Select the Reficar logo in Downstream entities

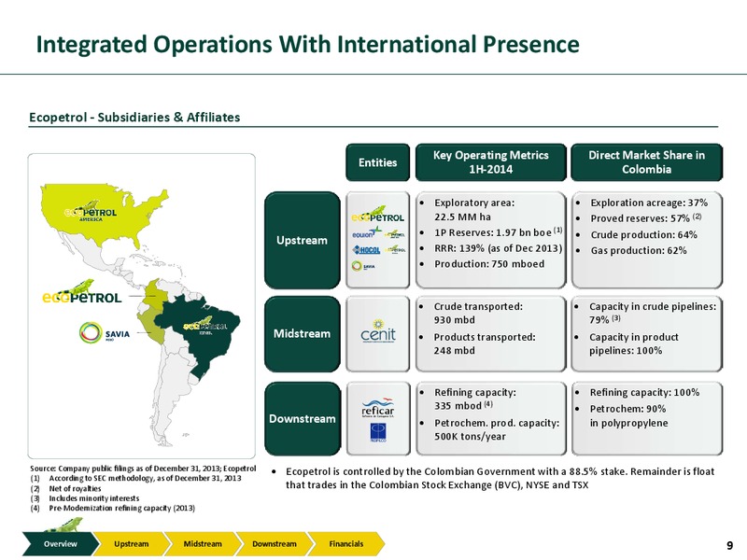tap(378, 408)
